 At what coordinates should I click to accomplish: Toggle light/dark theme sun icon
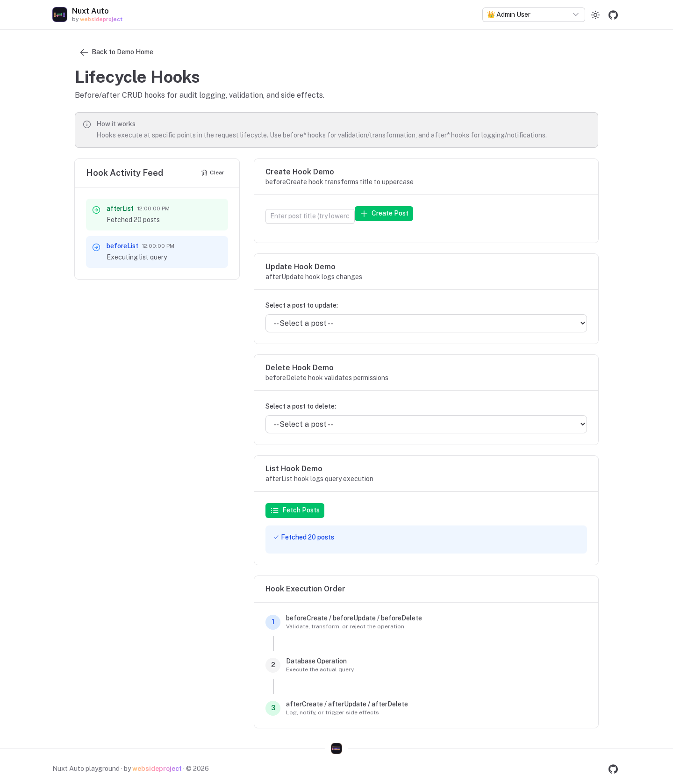[x=595, y=15]
